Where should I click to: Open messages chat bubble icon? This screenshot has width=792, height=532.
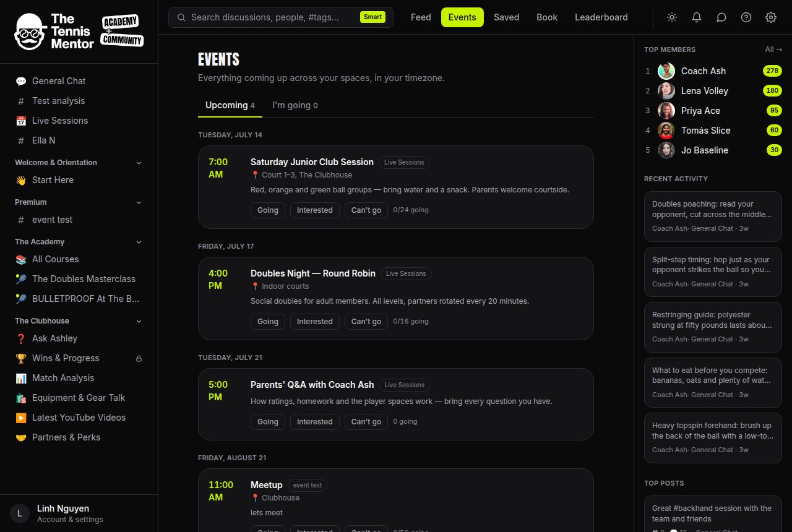pos(721,17)
